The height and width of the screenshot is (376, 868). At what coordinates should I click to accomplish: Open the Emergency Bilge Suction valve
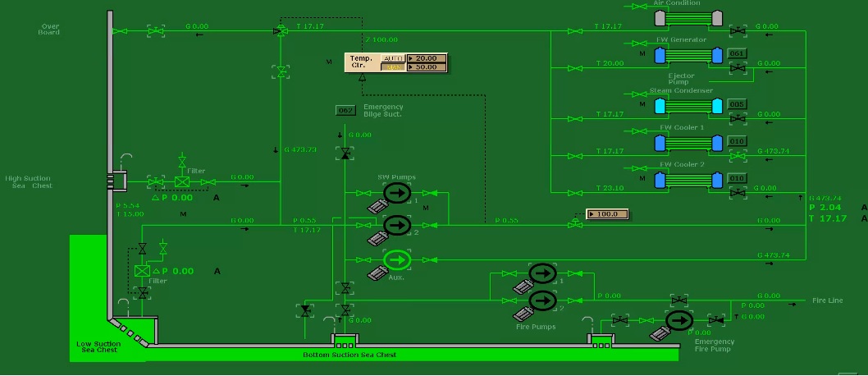pyautogui.click(x=345, y=154)
